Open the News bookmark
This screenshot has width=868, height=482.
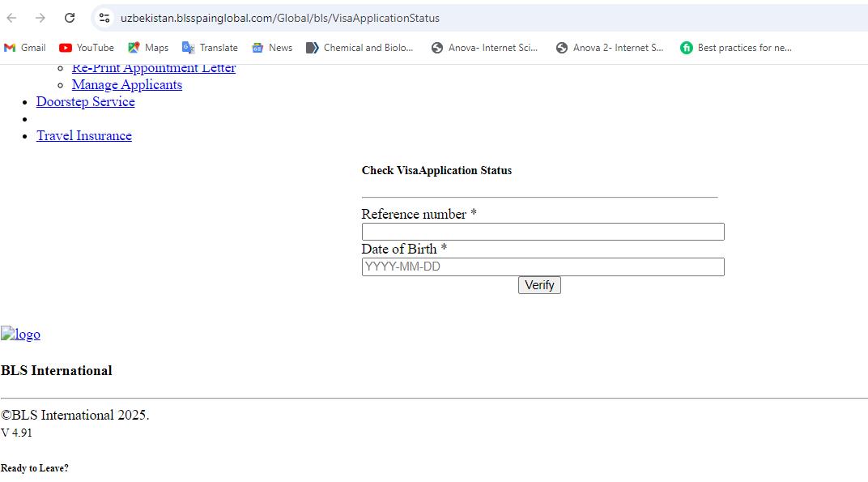272,47
